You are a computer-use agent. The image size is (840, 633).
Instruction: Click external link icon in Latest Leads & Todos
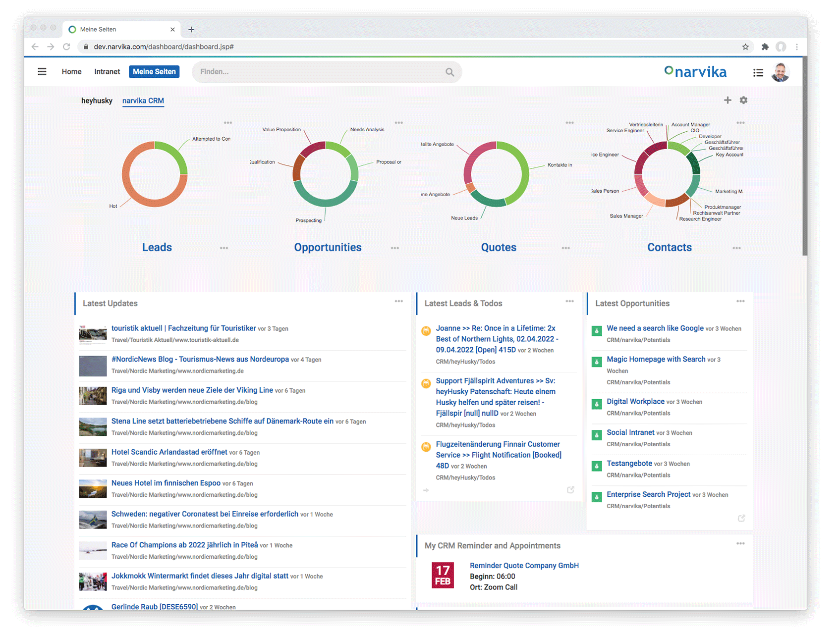[570, 489]
